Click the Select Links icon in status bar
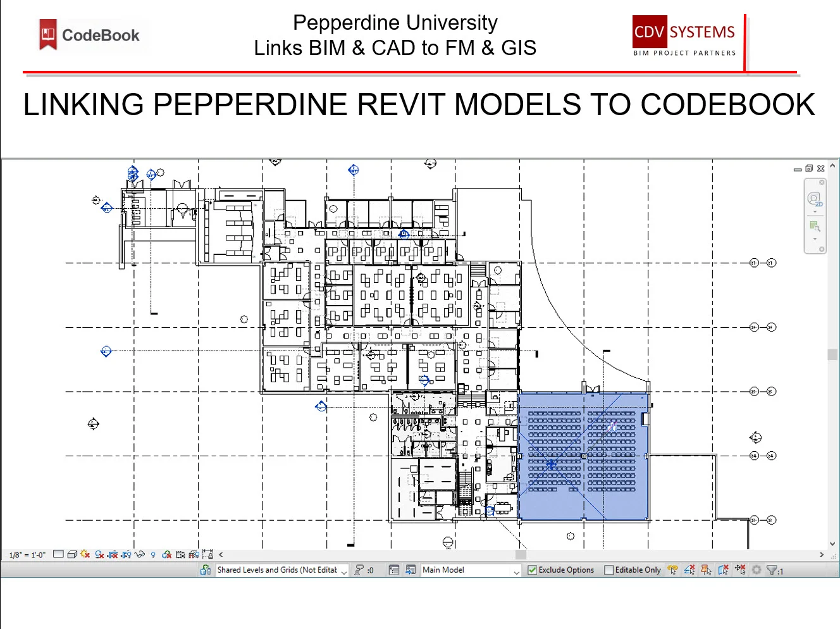Screen dimensions: 840x629 tap(673, 570)
